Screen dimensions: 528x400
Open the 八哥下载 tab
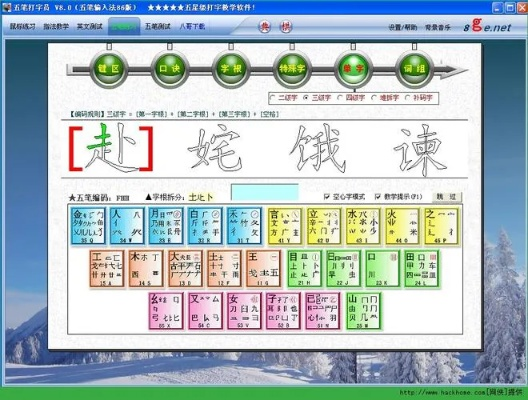coord(192,26)
